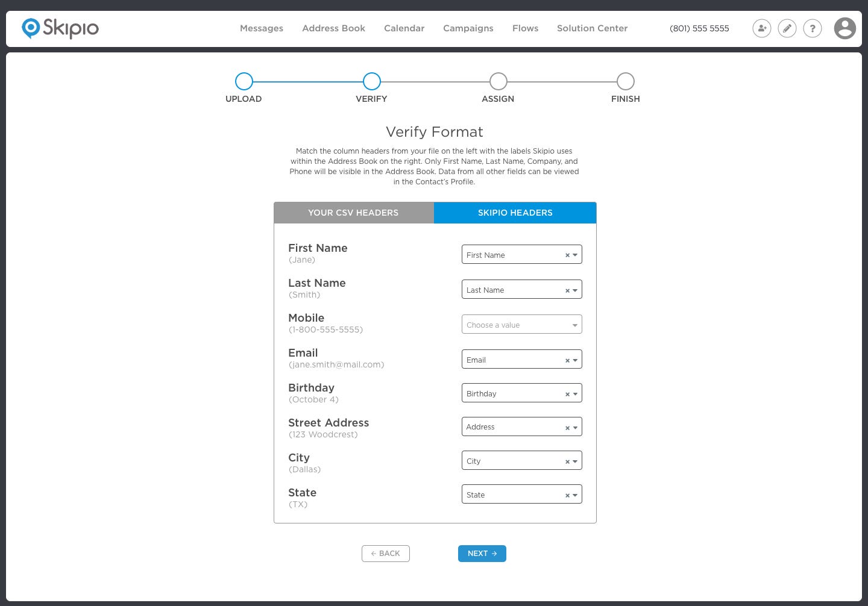Open the add contact icon

[762, 28]
